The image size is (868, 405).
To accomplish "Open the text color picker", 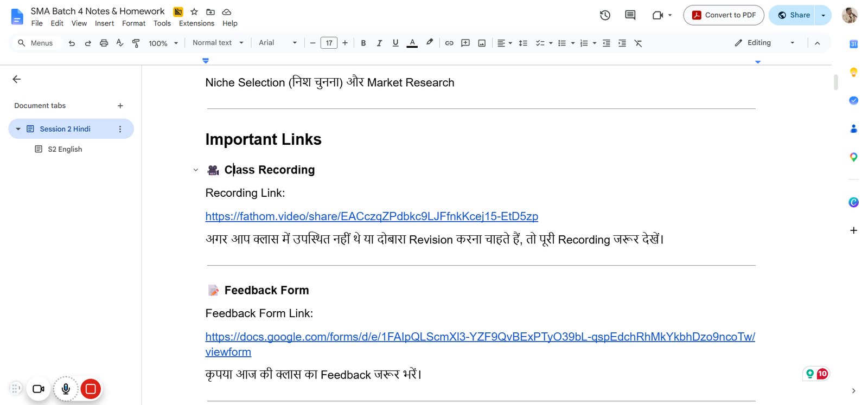I will tap(412, 43).
